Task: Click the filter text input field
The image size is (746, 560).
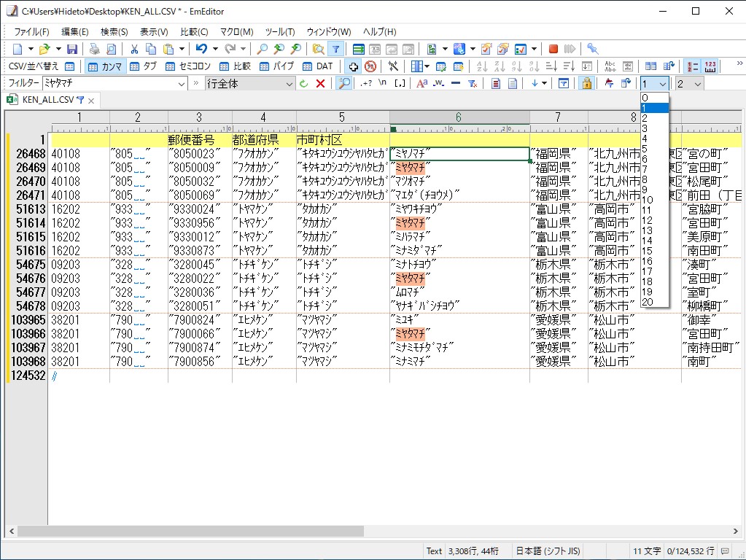Action: [109, 84]
